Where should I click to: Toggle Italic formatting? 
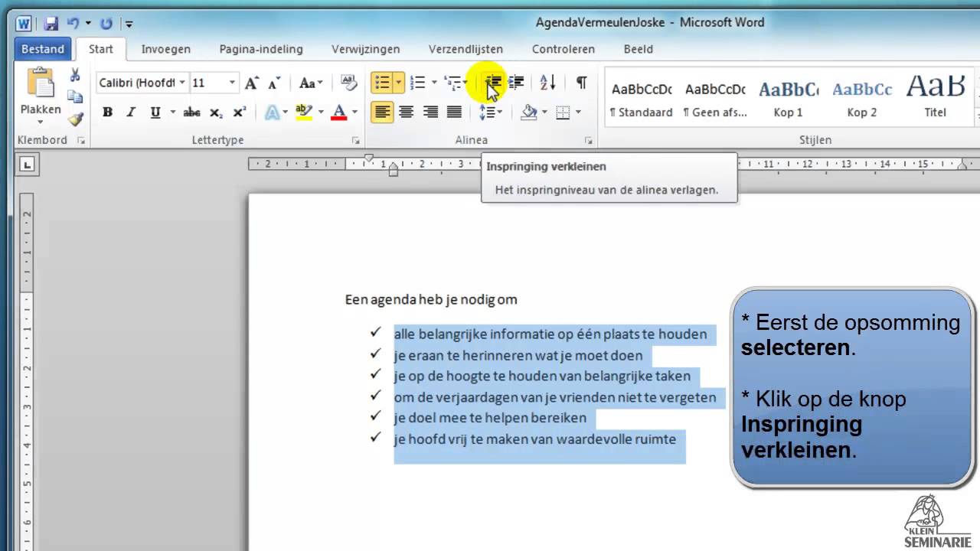pyautogui.click(x=131, y=112)
